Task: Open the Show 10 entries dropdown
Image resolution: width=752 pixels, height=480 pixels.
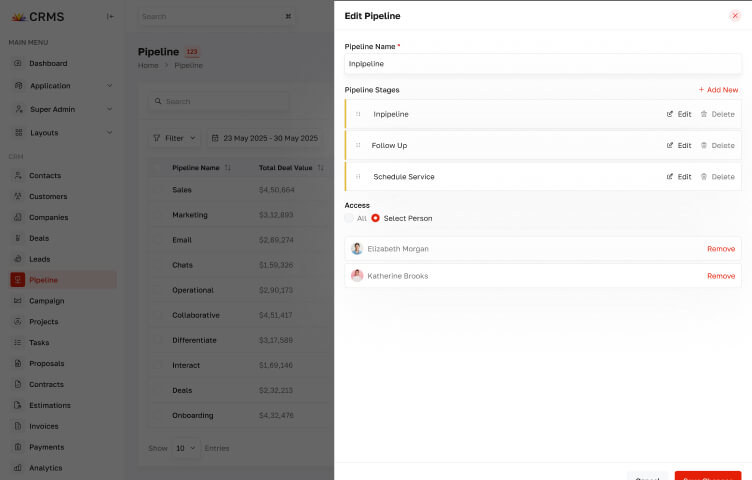Action: (186, 448)
